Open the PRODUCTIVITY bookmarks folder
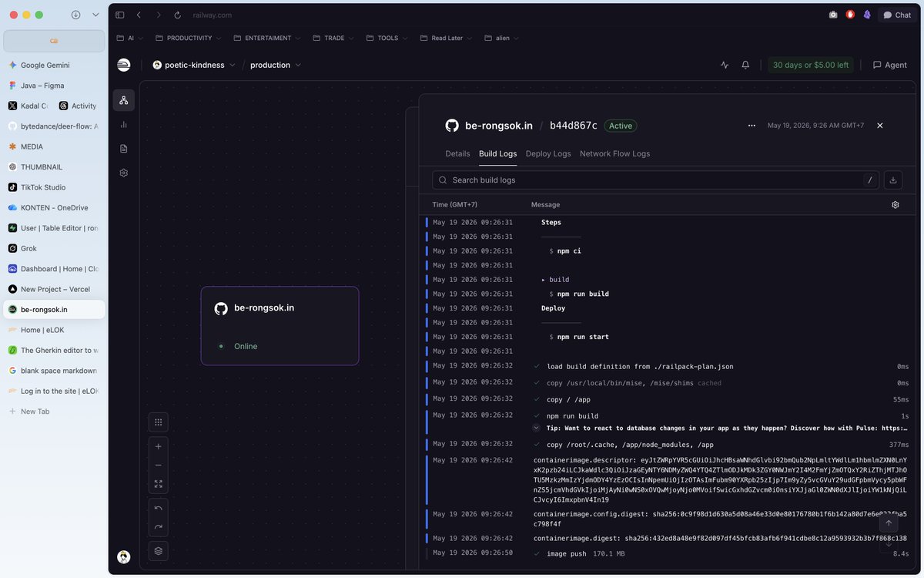The height and width of the screenshot is (578, 924). [189, 38]
